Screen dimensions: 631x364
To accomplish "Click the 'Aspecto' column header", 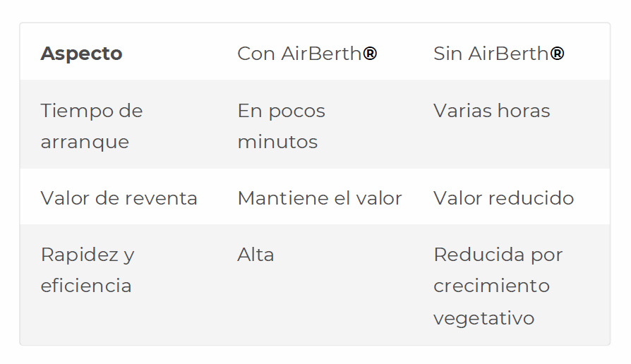I will (x=81, y=54).
